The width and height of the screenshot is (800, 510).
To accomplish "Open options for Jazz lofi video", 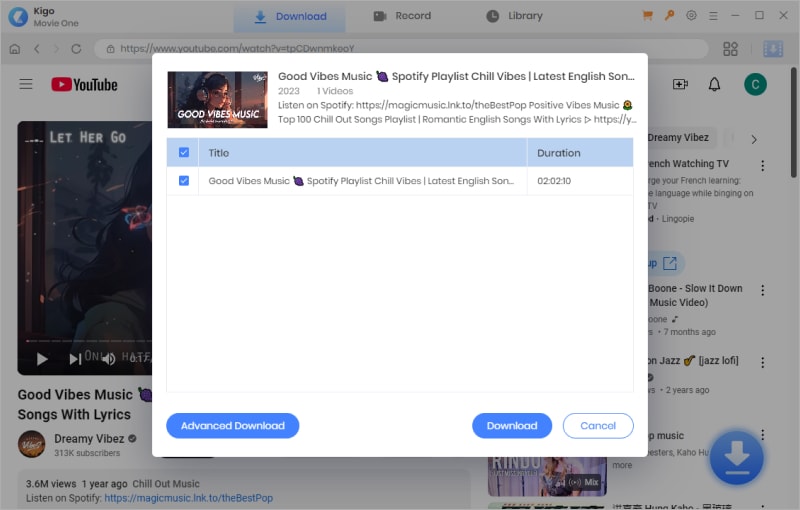I will [762, 363].
